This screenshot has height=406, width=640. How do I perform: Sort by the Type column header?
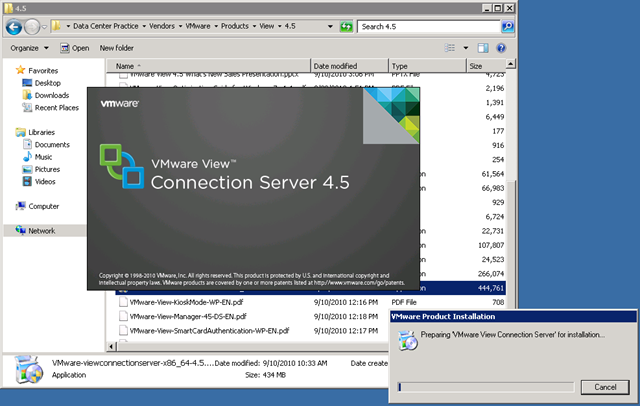pos(427,66)
